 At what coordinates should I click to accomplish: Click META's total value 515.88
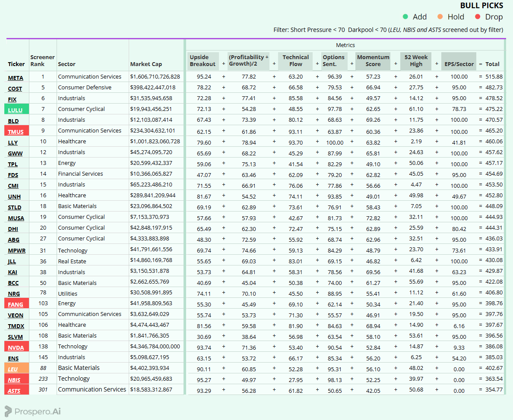(494, 76)
